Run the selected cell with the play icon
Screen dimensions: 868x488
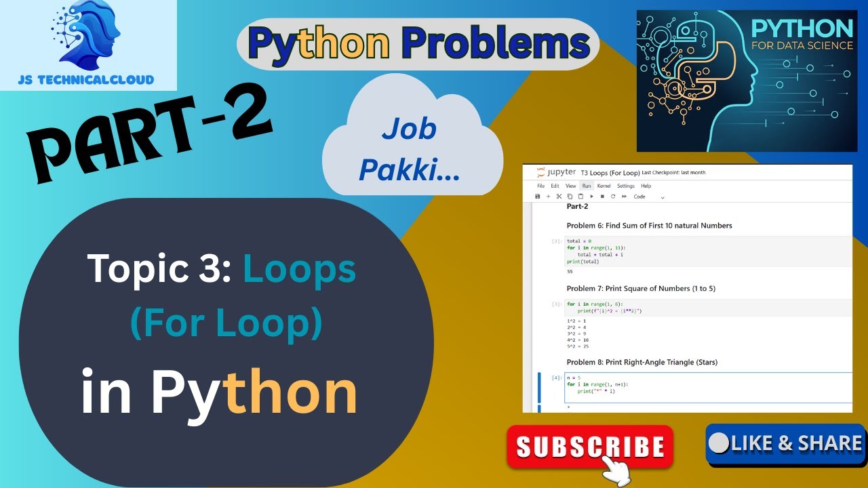(592, 197)
